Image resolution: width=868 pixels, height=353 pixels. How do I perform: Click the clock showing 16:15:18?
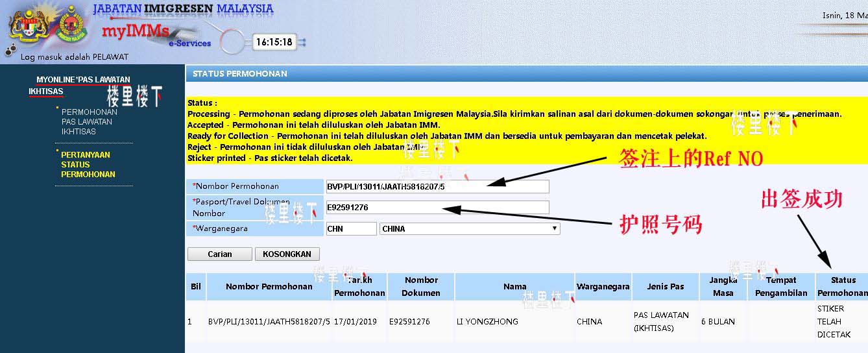click(x=274, y=42)
